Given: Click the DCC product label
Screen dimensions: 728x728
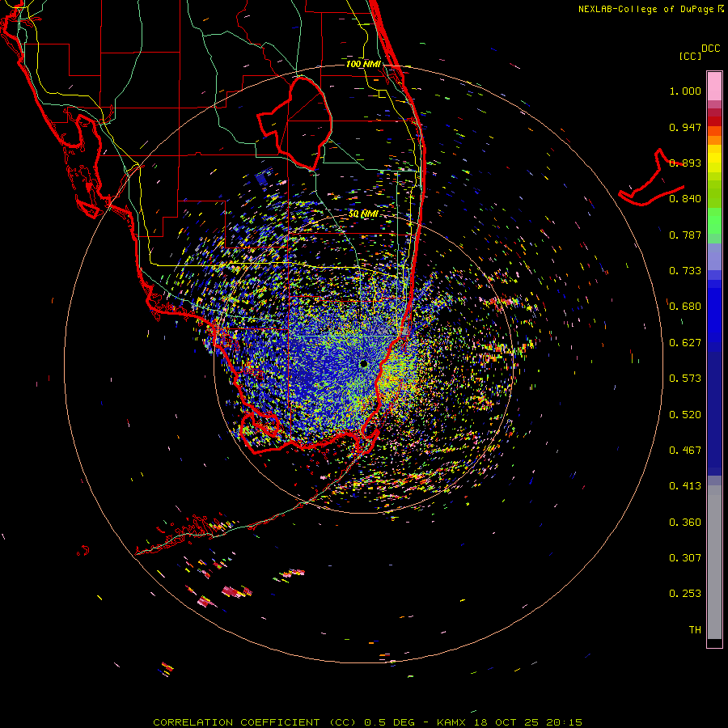Looking at the screenshot, I should pos(710,49).
